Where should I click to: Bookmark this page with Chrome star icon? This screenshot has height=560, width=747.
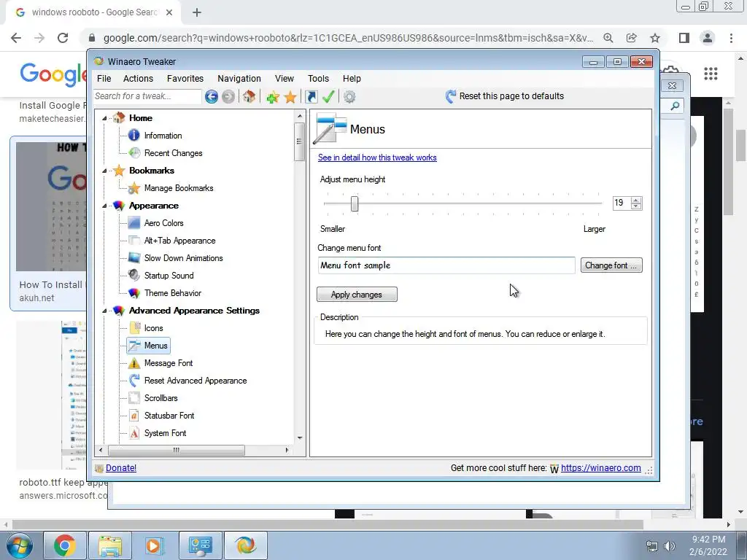point(655,38)
